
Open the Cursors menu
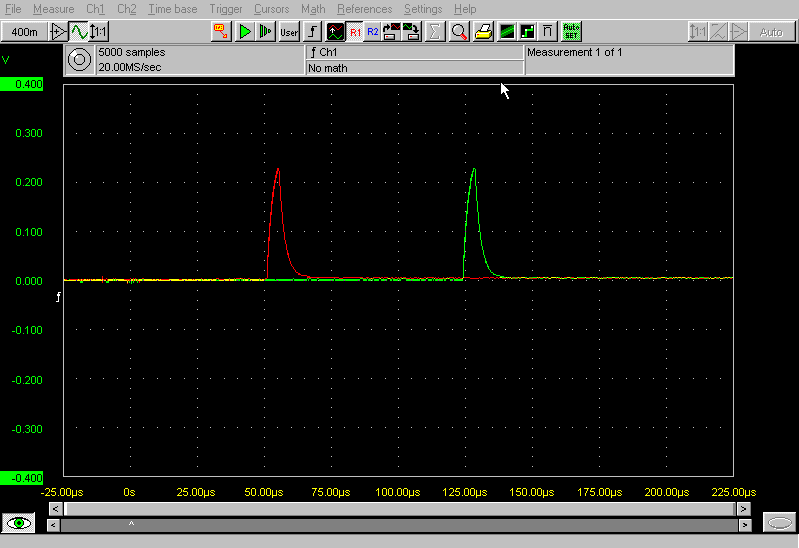click(x=271, y=9)
